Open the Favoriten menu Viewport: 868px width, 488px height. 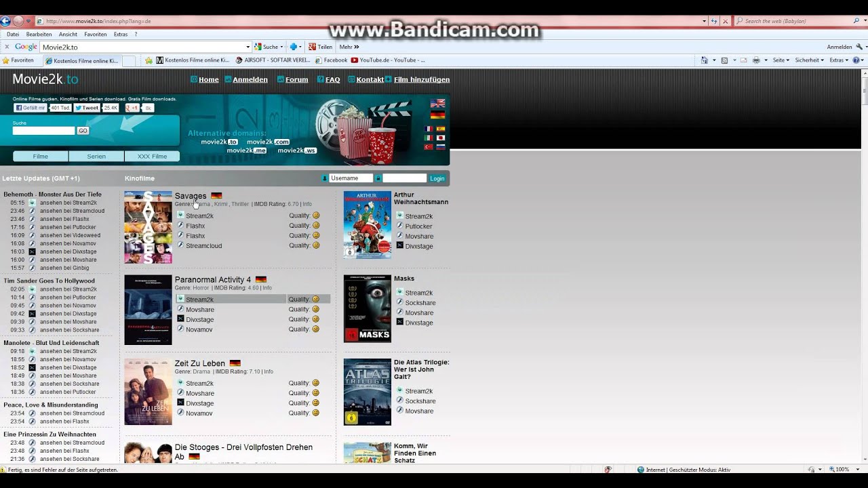[96, 34]
